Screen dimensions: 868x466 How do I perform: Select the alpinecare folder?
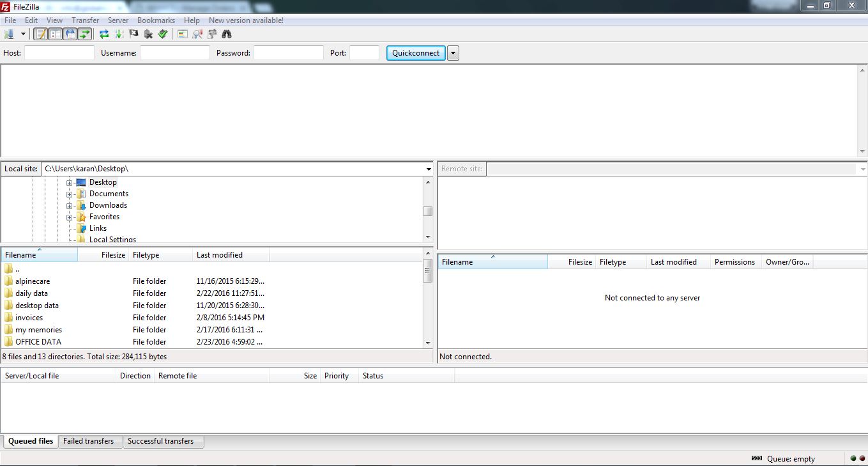click(x=211, y=281)
